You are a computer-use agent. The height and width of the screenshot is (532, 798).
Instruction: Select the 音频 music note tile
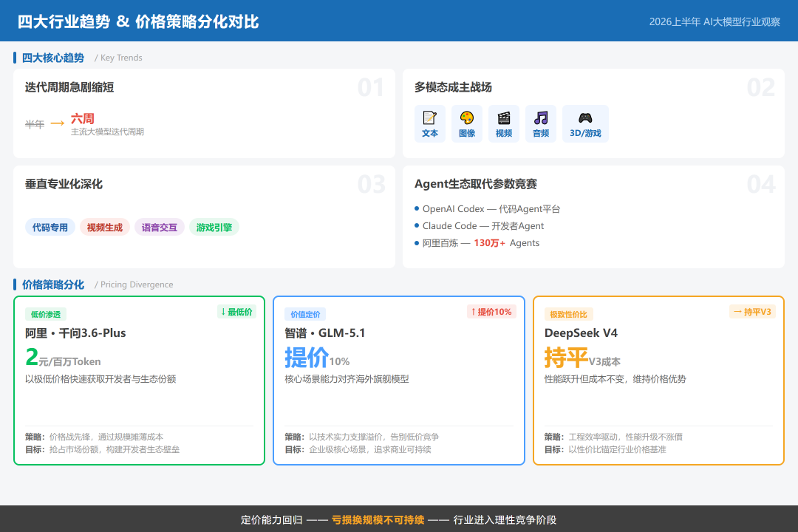click(x=540, y=123)
